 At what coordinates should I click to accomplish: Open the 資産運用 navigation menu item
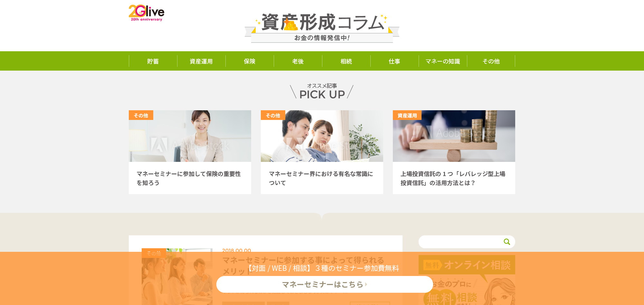point(201,61)
